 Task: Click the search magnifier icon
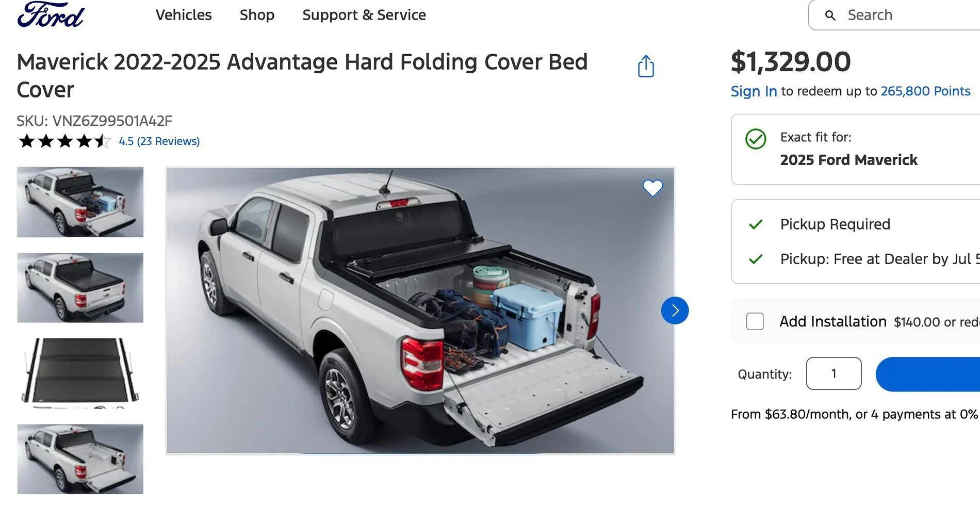pos(830,15)
